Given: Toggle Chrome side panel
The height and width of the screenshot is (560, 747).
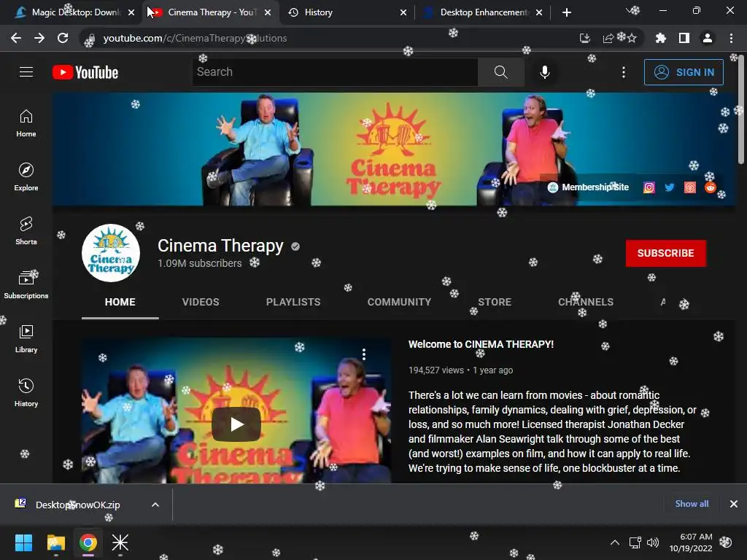Looking at the screenshot, I should [684, 38].
